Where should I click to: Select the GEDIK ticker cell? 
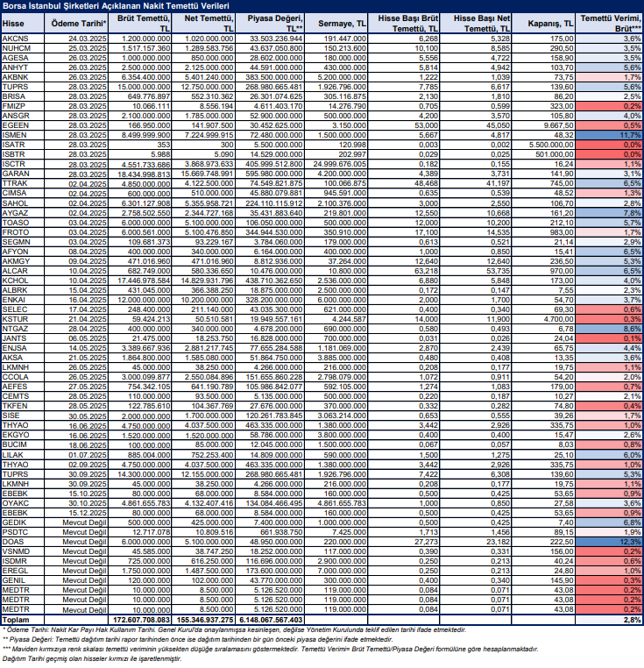pyautogui.click(x=23, y=522)
